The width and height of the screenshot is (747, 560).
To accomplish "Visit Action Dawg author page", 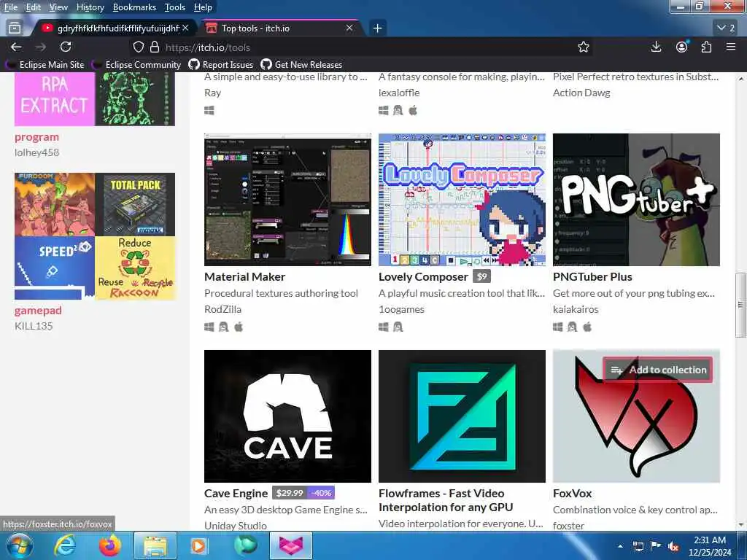I will [581, 93].
